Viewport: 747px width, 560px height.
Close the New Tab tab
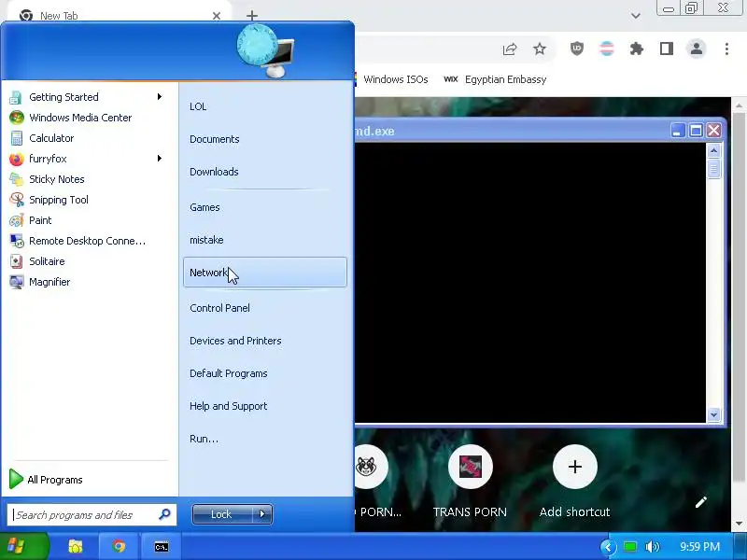[x=217, y=16]
